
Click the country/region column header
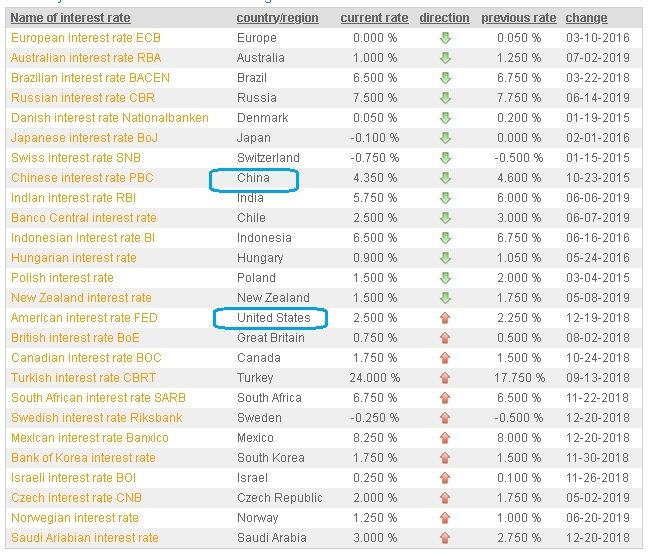(x=276, y=18)
